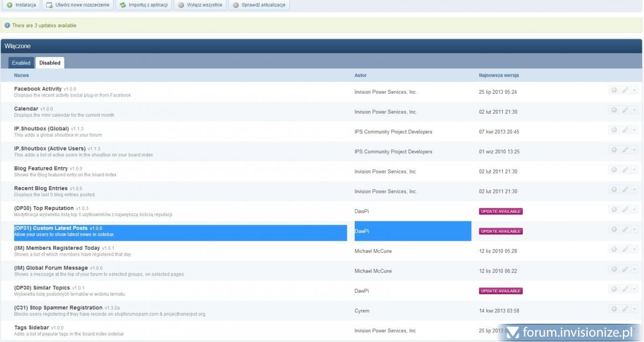Click the pencil edit icon for Calendar
The image size is (644, 342).
click(x=625, y=110)
